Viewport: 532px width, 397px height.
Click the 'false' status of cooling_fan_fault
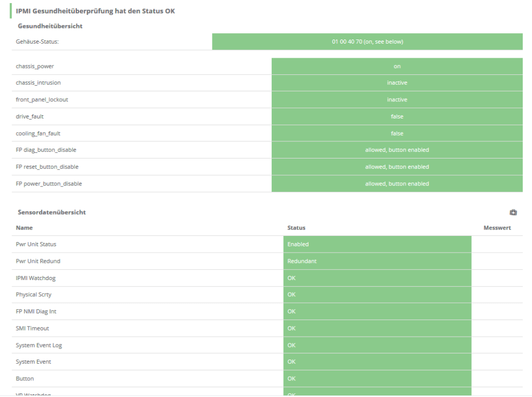397,133
